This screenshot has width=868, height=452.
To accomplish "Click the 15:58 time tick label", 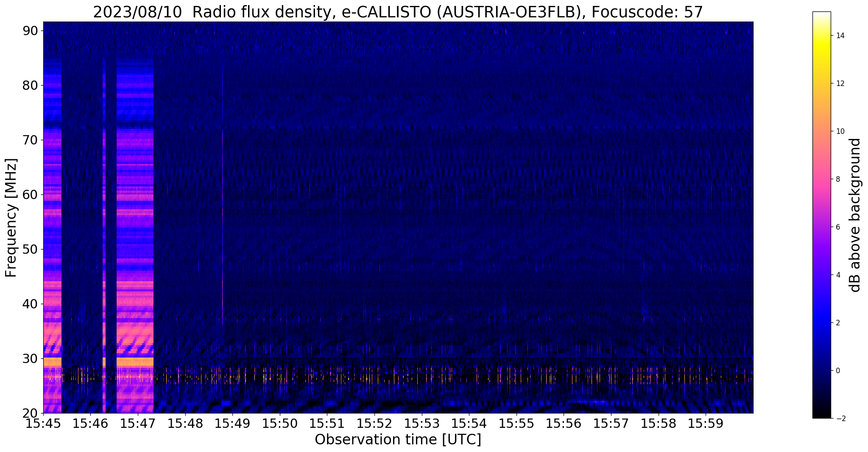I will [659, 424].
